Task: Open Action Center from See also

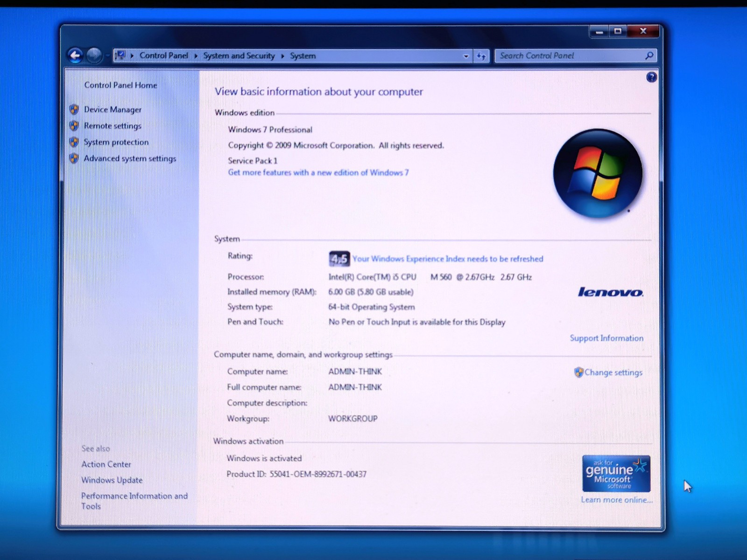Action: click(106, 464)
